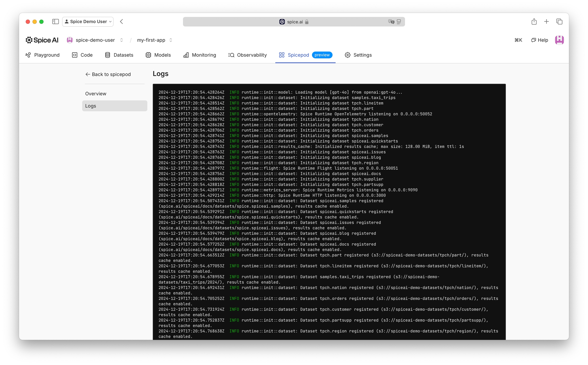Open user avatar menu at top right

pyautogui.click(x=559, y=40)
